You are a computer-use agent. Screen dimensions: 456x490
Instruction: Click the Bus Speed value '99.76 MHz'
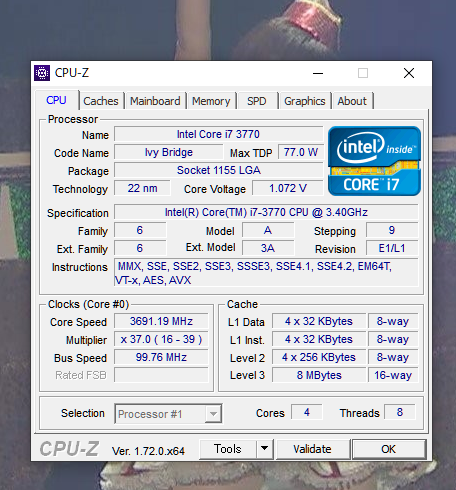tap(161, 357)
